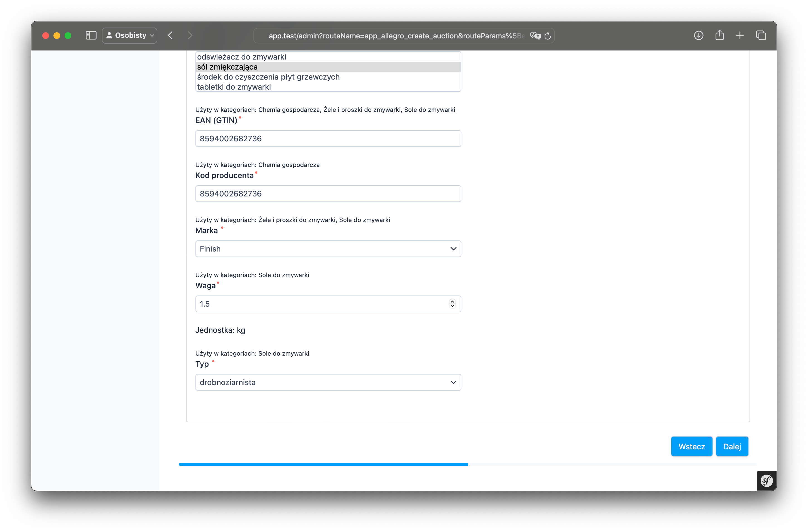The height and width of the screenshot is (532, 808).
Task: Open the Symfony debug toolbar icon
Action: tap(767, 481)
